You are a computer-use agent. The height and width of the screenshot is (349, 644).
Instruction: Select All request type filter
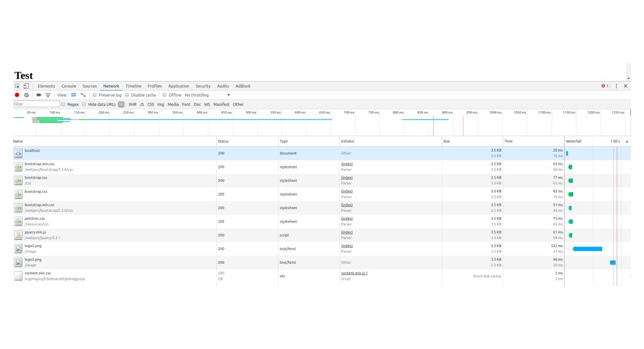[x=121, y=105]
